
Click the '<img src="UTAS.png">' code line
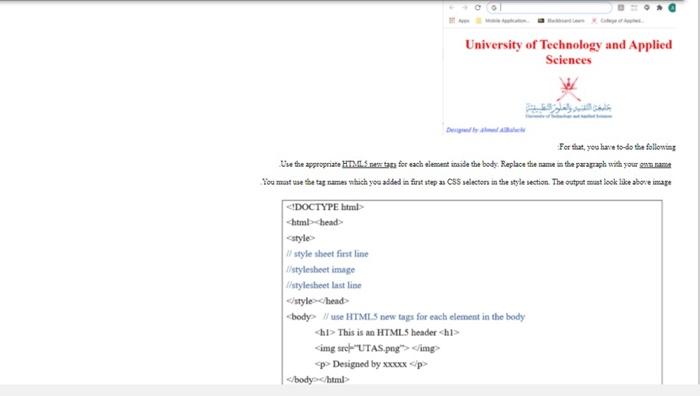[x=377, y=348]
